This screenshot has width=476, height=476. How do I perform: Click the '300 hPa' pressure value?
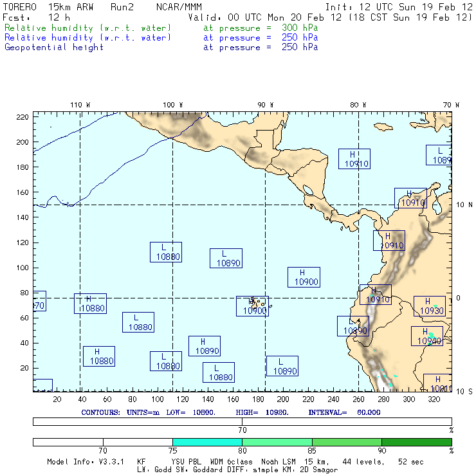point(300,28)
